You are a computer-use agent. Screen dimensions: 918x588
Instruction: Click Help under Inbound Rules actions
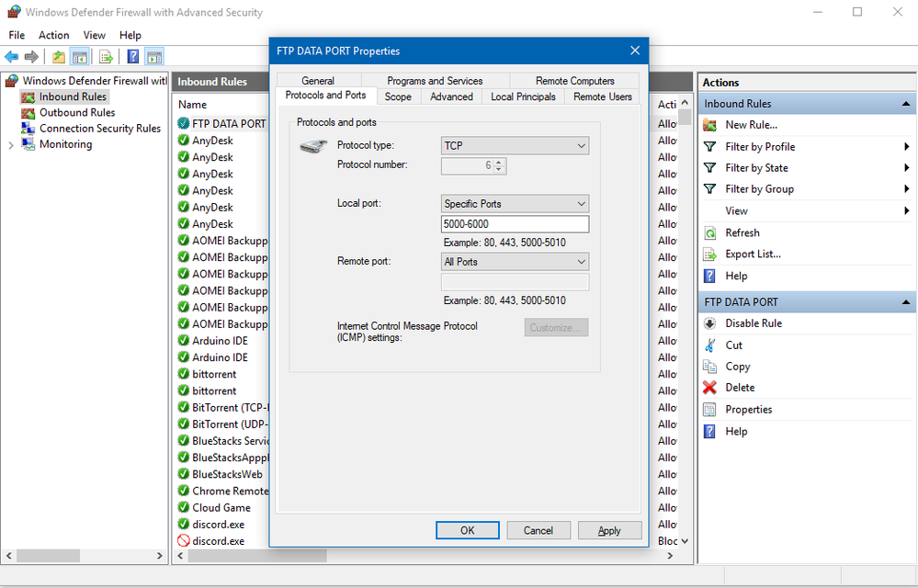[x=736, y=277]
